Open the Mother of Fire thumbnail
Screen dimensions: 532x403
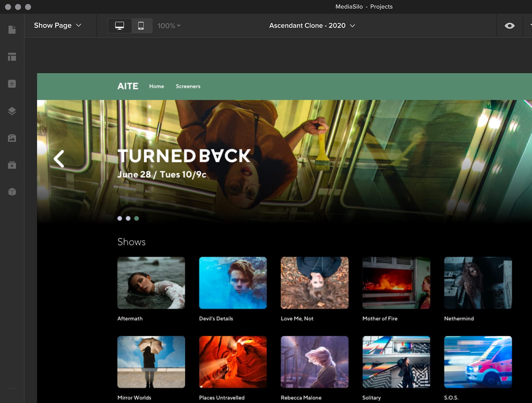click(x=396, y=283)
